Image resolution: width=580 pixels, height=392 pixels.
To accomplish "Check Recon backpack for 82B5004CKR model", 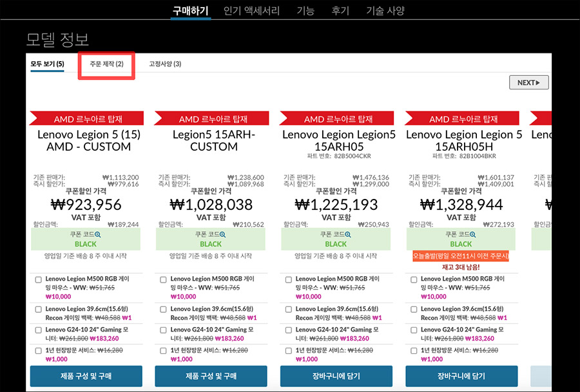I will (x=289, y=309).
